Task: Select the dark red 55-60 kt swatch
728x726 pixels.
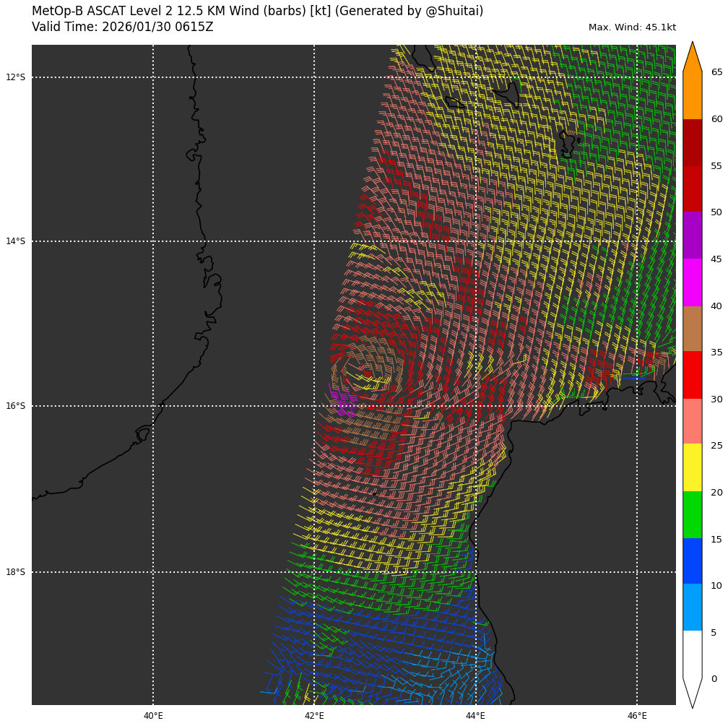Action: click(x=692, y=142)
